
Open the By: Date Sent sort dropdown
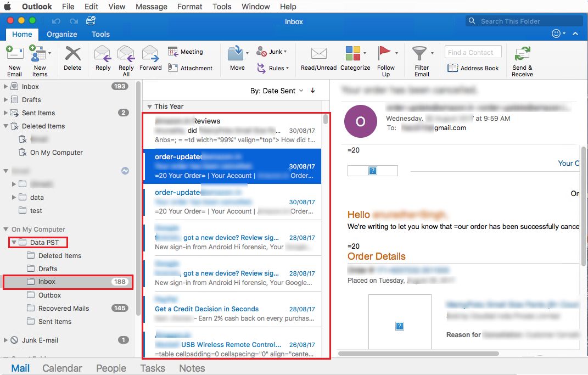(277, 91)
